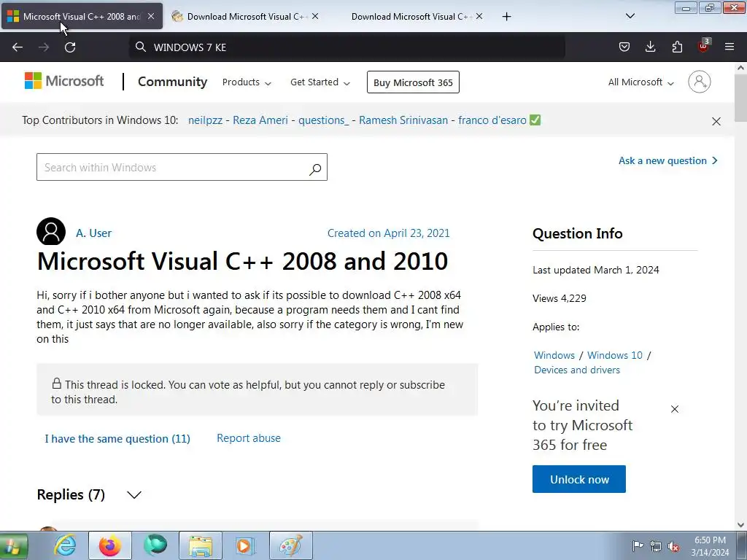
Task: Click the Views 4,229 text
Action: [x=560, y=298]
